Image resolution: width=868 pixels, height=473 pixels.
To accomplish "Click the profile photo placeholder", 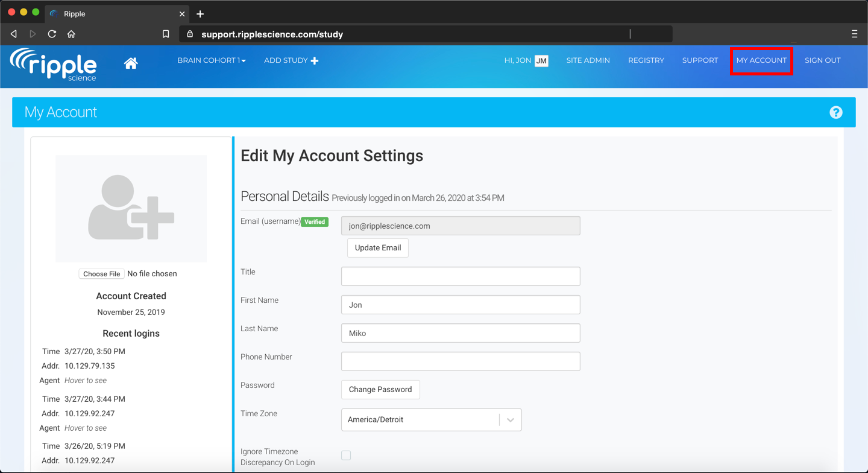I will point(131,208).
